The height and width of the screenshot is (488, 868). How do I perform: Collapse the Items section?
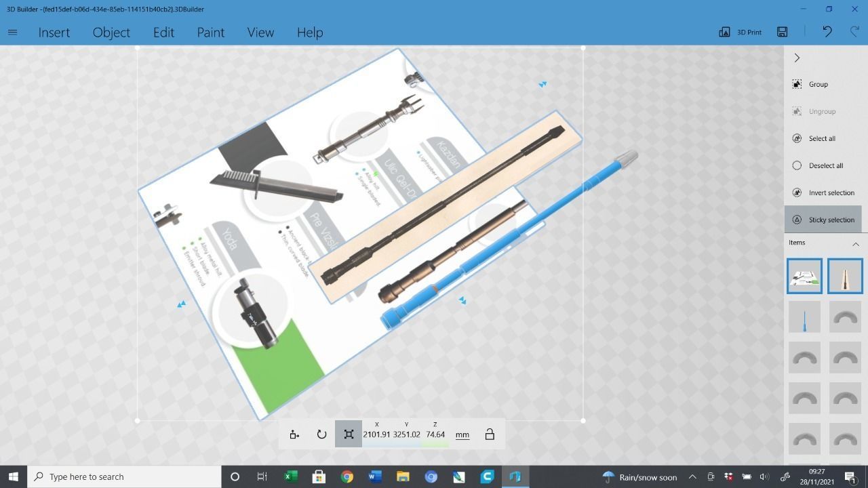(x=856, y=243)
